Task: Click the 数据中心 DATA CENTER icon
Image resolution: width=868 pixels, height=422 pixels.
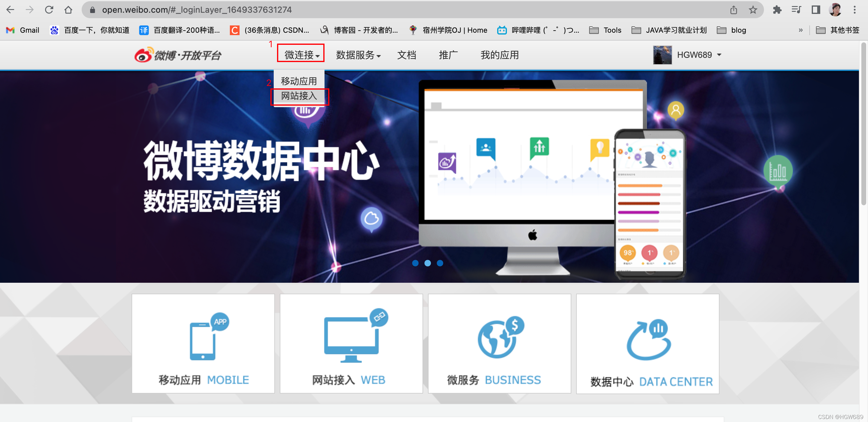Action: point(649,339)
